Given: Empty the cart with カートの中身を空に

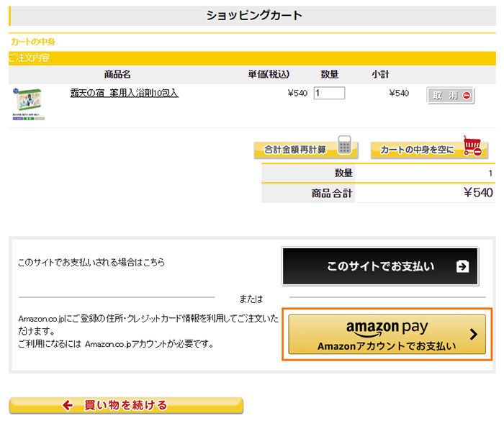Looking at the screenshot, I should 416,150.
